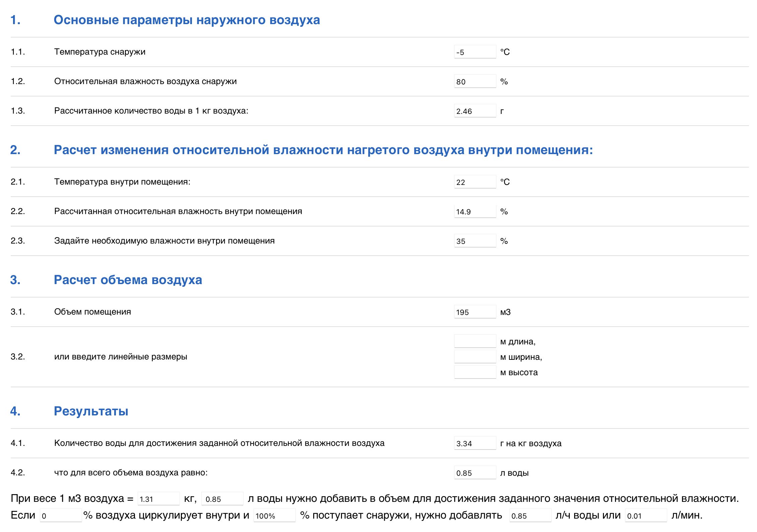The width and height of the screenshot is (757, 532).
Task: Click the liters of water result field
Action: click(475, 473)
